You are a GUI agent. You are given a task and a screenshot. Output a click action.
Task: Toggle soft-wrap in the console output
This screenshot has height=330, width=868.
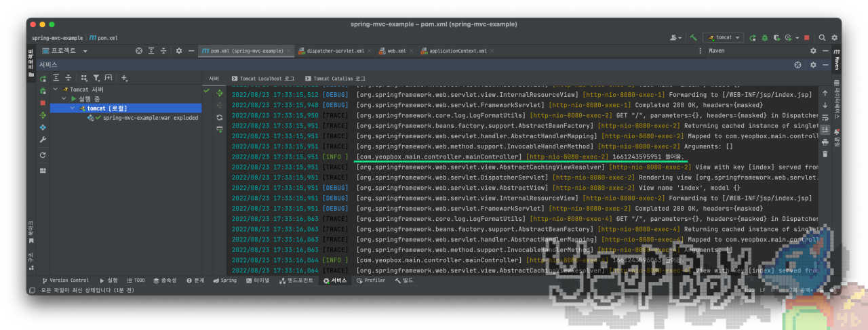[x=825, y=117]
